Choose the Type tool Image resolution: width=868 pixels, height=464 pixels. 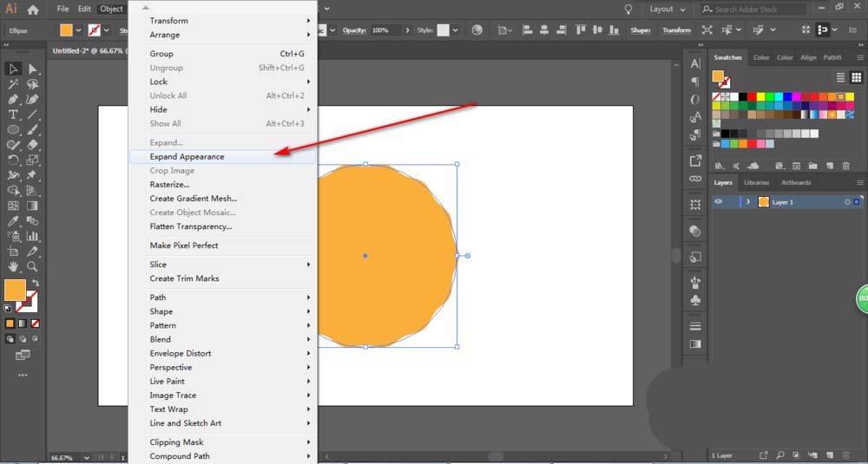[13, 114]
